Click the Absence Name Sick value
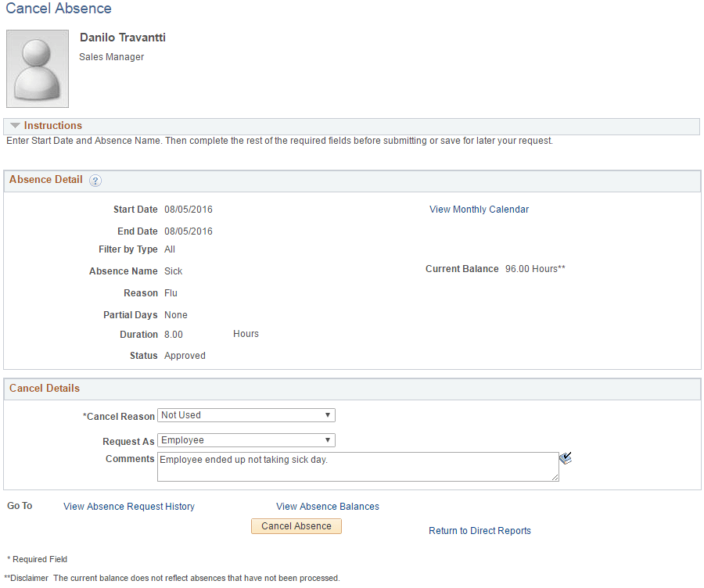This screenshot has width=704, height=588. [x=173, y=271]
